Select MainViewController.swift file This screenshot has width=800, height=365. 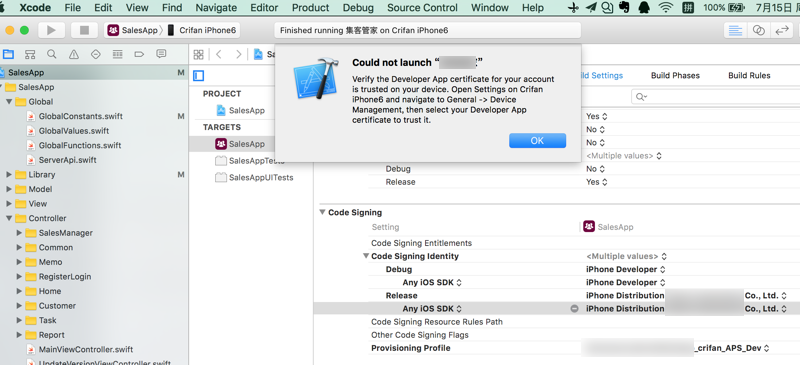click(x=86, y=350)
